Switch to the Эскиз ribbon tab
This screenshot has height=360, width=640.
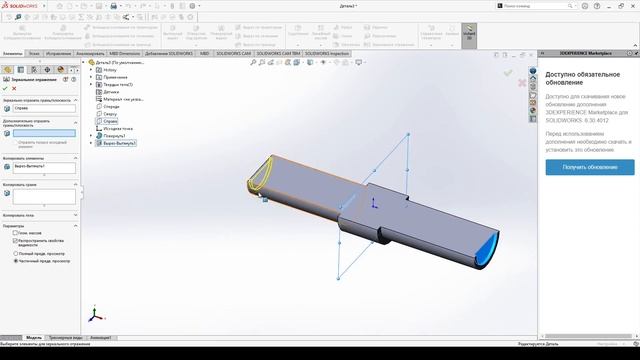point(34,53)
